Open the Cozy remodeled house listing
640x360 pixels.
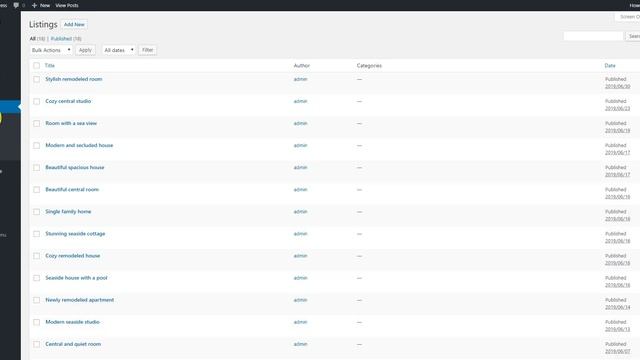click(73, 256)
